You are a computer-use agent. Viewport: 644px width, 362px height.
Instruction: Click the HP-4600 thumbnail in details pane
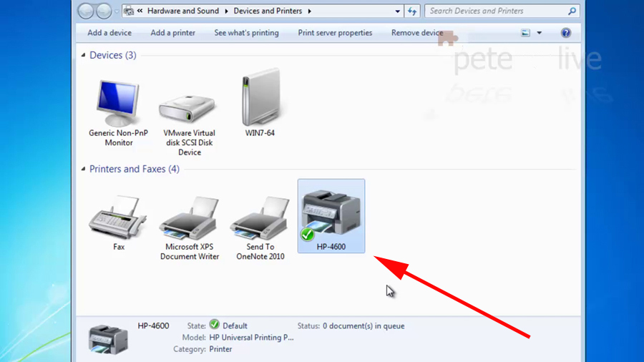pos(109,339)
